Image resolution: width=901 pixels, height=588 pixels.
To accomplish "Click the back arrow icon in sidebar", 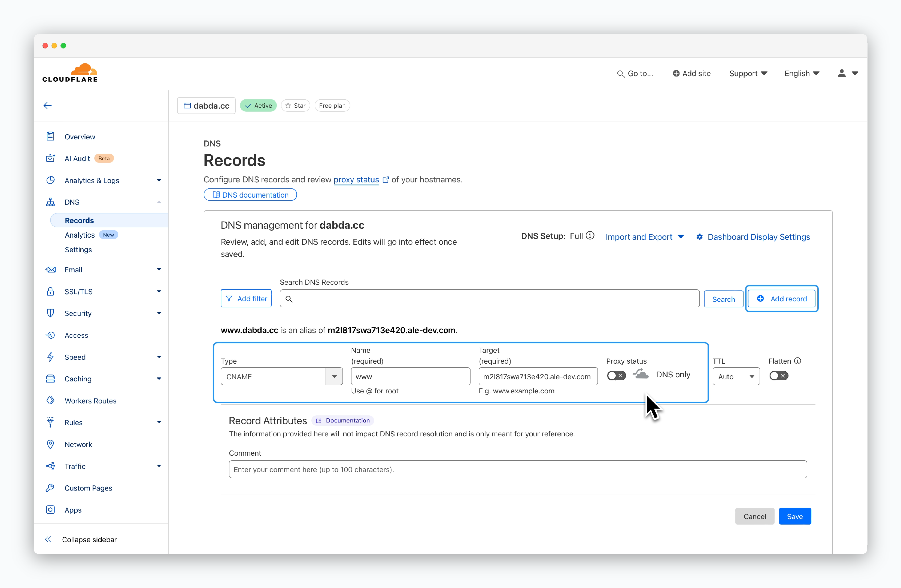I will tap(48, 106).
